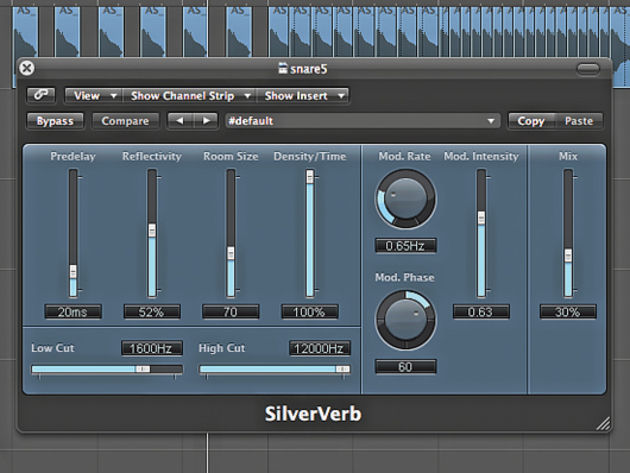Click the snare5 window title text

point(308,69)
